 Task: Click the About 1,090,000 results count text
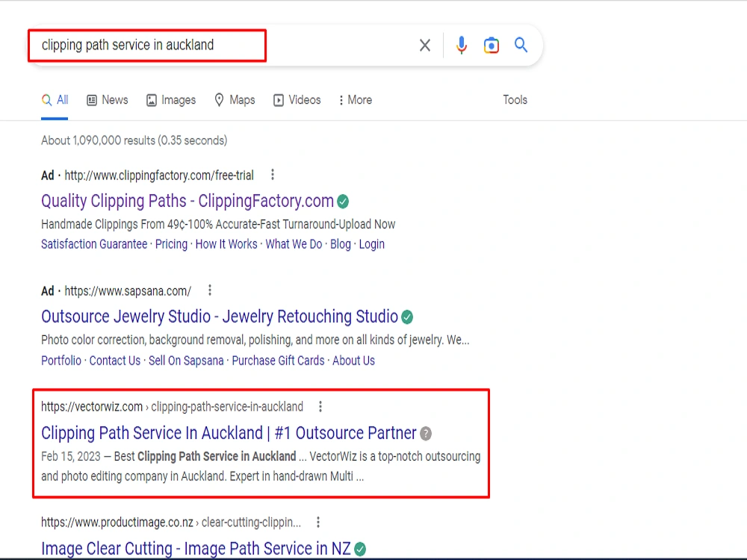pos(134,140)
